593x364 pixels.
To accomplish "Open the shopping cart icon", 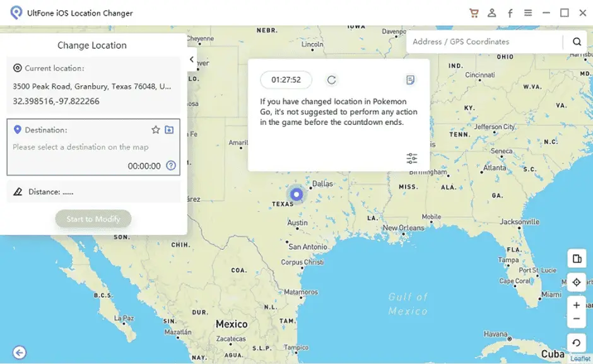I will (x=474, y=13).
